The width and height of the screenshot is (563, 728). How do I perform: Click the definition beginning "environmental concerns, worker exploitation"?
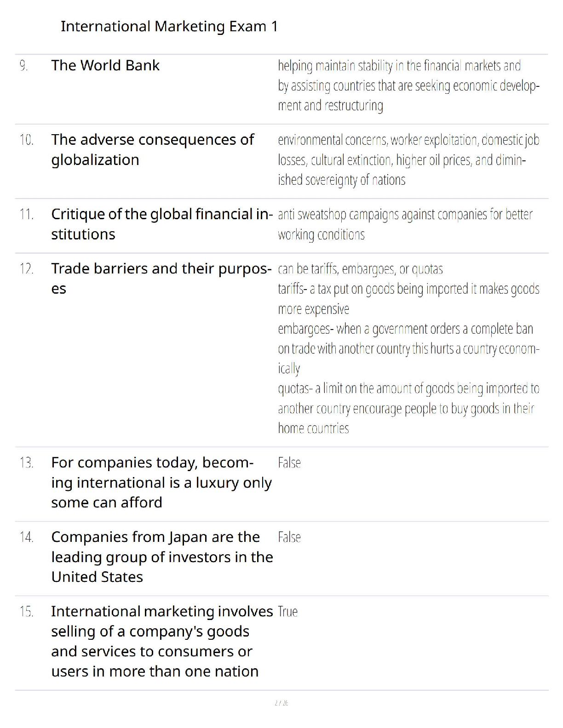click(408, 160)
